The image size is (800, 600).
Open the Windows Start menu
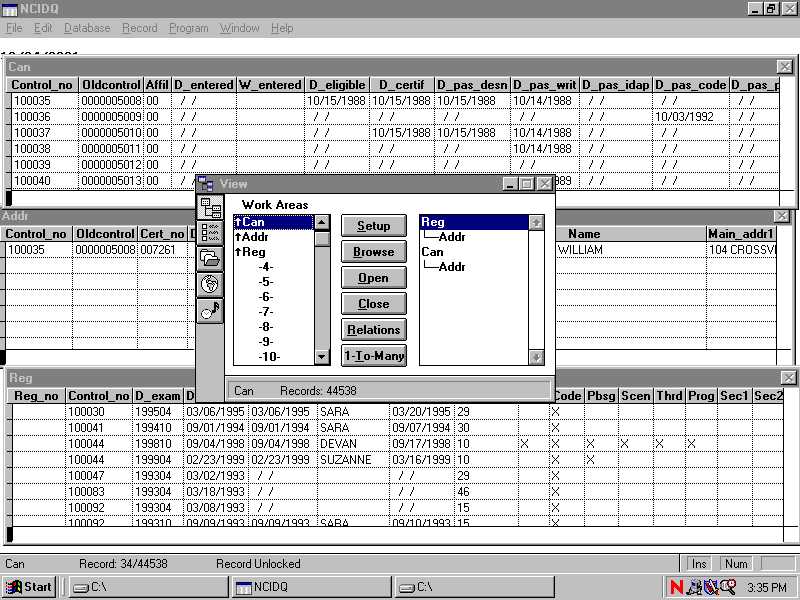(x=29, y=587)
